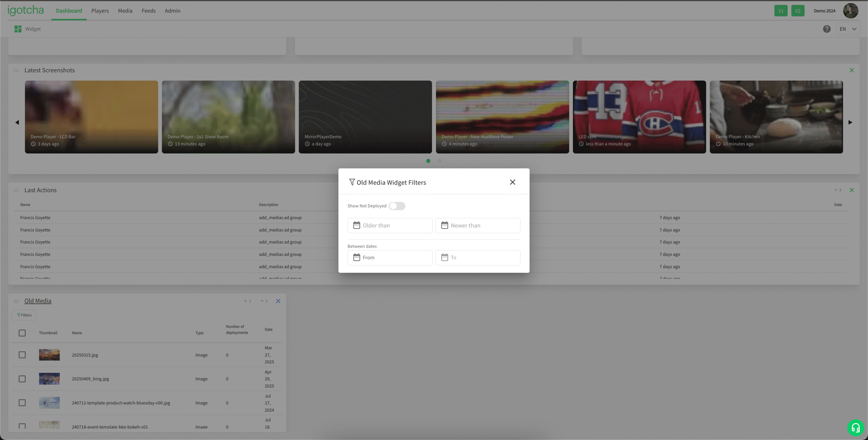This screenshot has width=868, height=440.
Task: Check the box for 20250409_bing.jpg
Action: [x=22, y=379]
